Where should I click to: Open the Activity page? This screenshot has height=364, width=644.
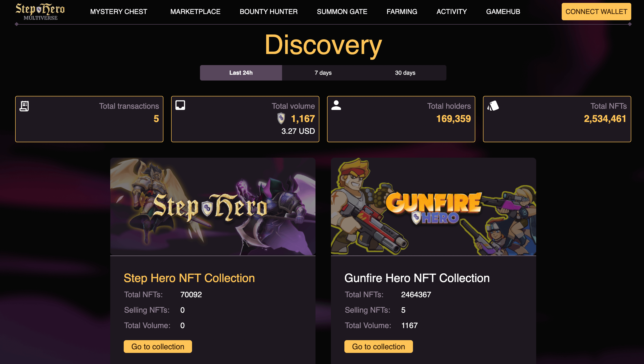451,12
